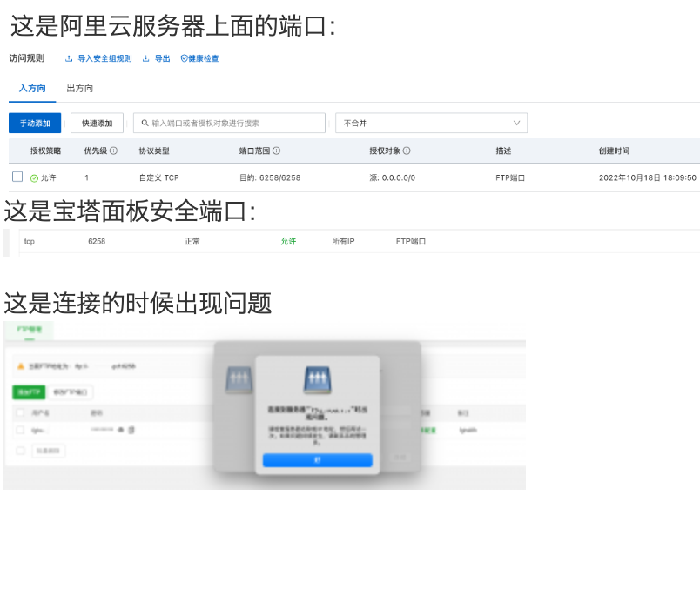Switch to the 出方向 tab

click(80, 89)
